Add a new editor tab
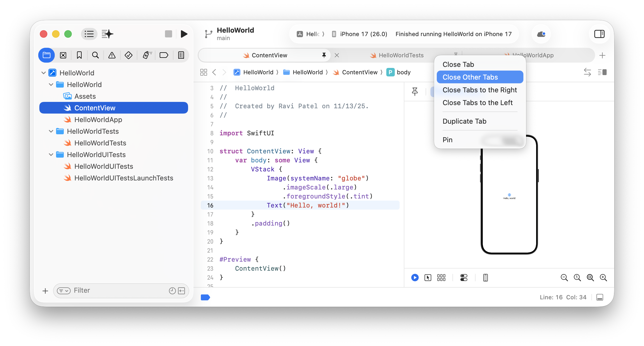This screenshot has height=346, width=644. pyautogui.click(x=603, y=55)
